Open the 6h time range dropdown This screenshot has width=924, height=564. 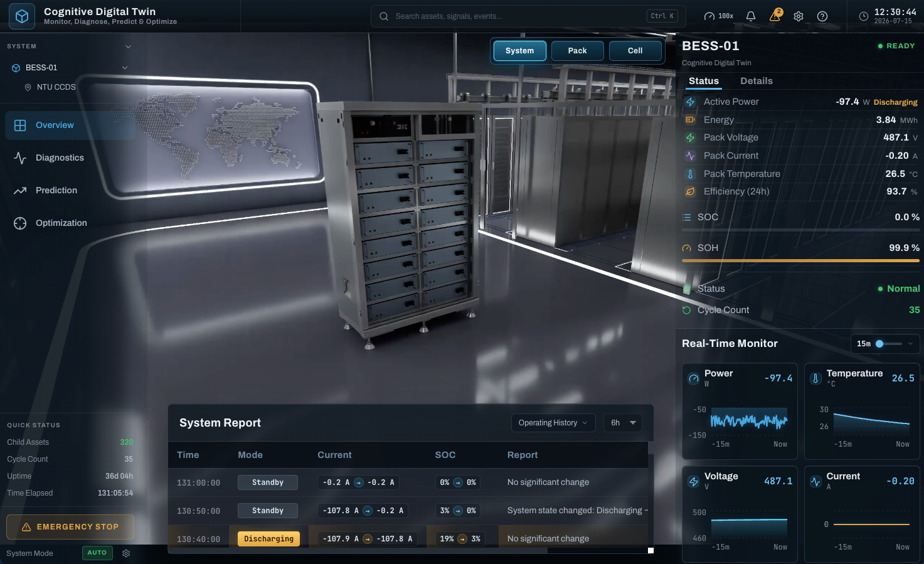click(x=623, y=423)
